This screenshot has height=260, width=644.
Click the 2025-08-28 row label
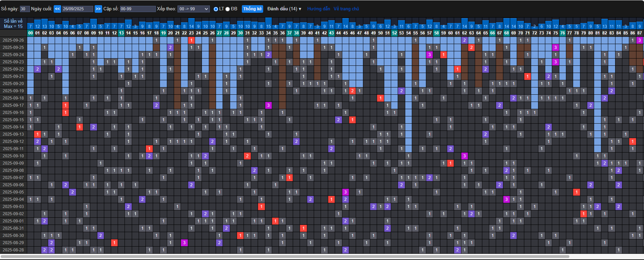(13, 250)
